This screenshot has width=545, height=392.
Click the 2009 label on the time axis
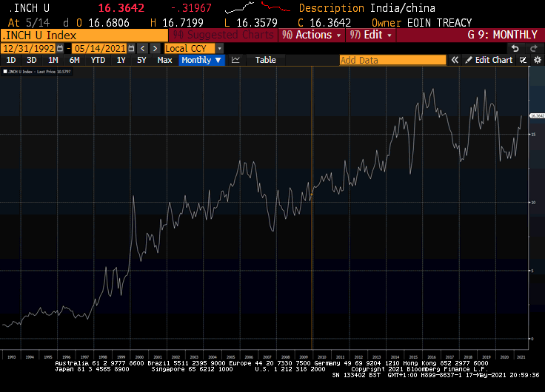click(304, 357)
